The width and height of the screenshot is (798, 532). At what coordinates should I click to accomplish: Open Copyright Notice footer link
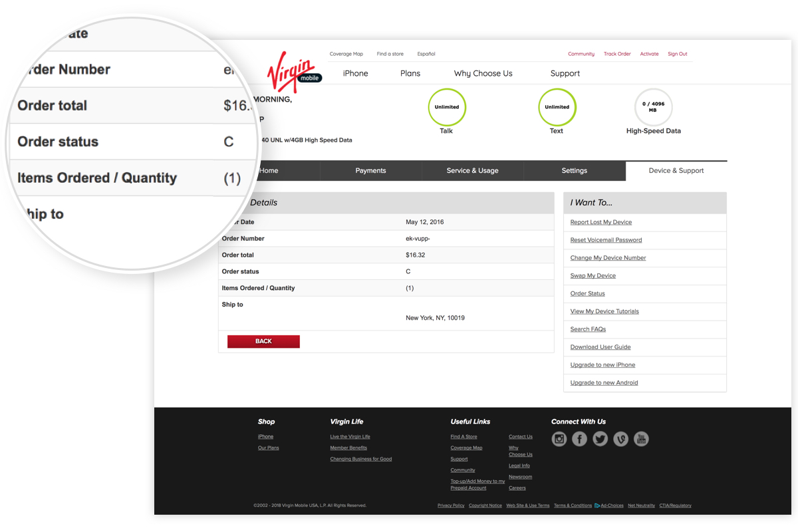(x=485, y=505)
